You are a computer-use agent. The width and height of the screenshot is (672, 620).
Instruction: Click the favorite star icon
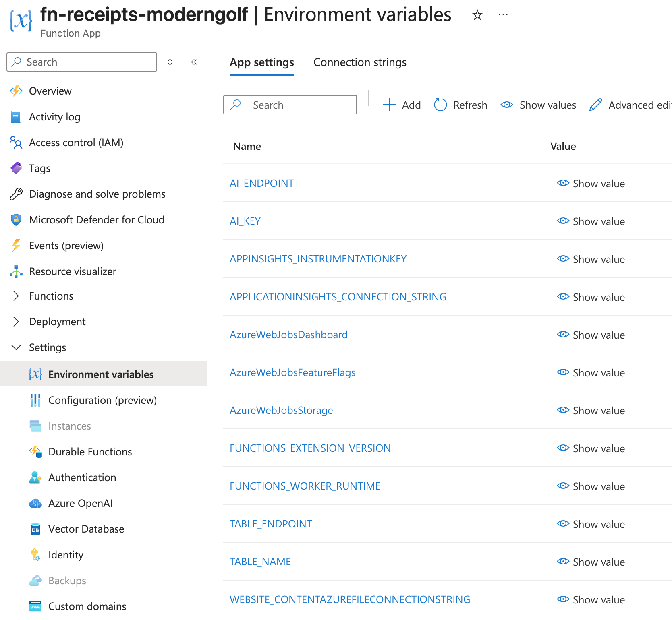pos(477,15)
